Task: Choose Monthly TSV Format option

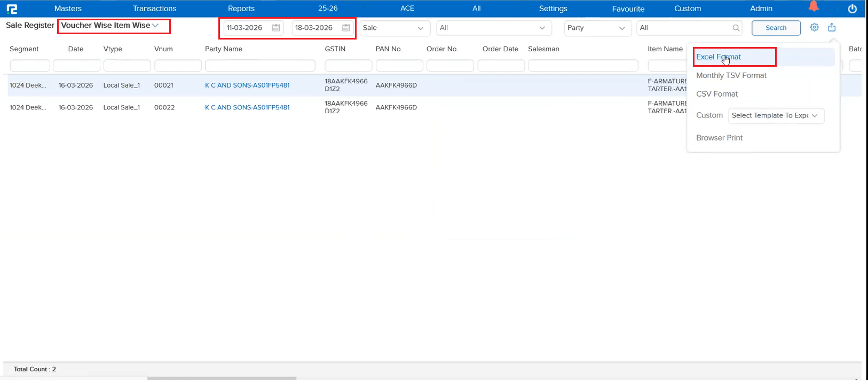Action: point(731,75)
